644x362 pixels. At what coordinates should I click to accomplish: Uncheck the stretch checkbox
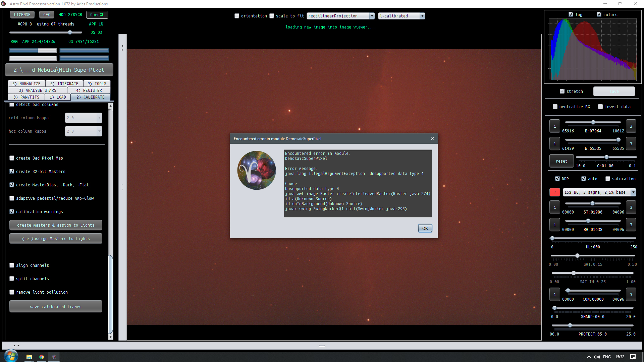[562, 91]
